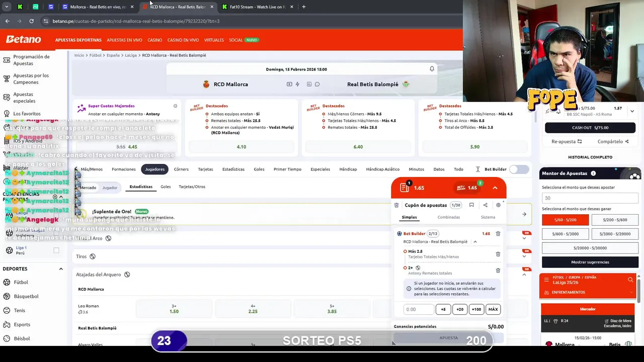Click the Básquetbol icon in sidebar
644x362 pixels.
click(7, 297)
